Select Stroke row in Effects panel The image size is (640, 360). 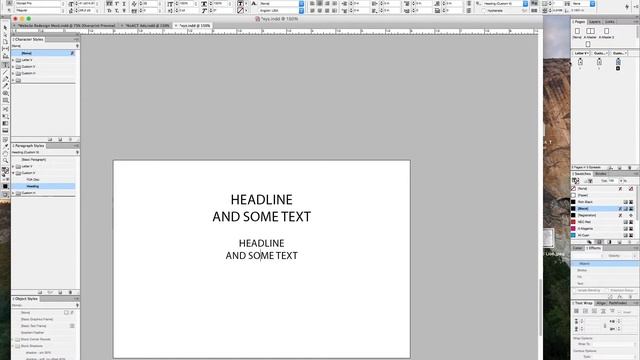click(x=603, y=270)
